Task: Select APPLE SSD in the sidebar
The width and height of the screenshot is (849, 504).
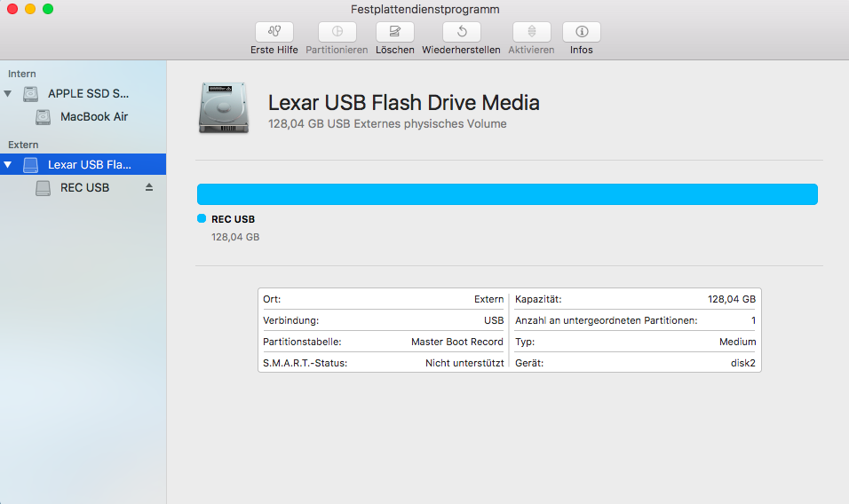Action: (x=88, y=93)
